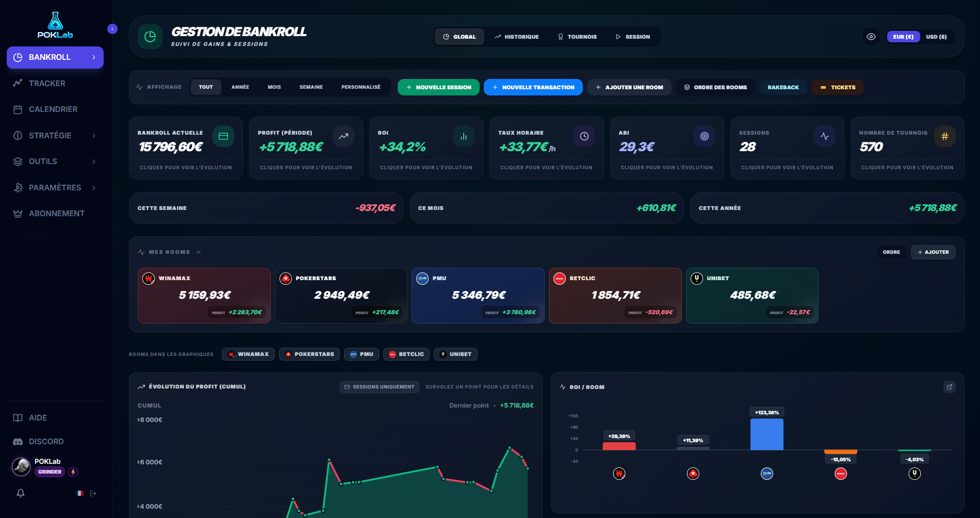Toggle PMU in graph rooms filter

pos(362,354)
